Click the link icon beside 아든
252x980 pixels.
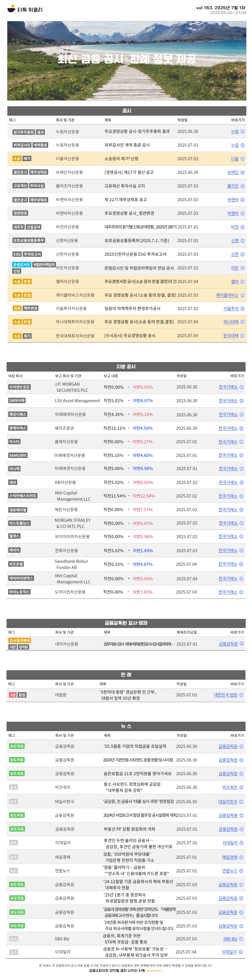click(242, 268)
